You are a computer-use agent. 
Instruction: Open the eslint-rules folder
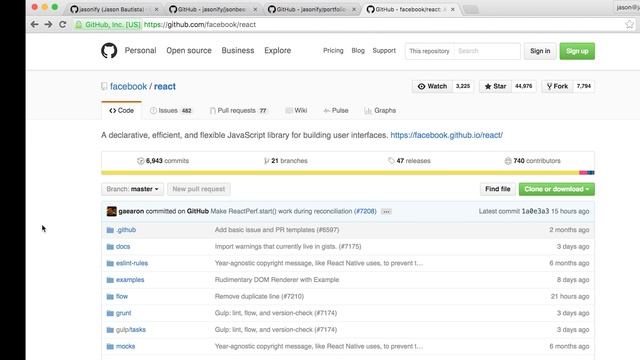(x=132, y=263)
